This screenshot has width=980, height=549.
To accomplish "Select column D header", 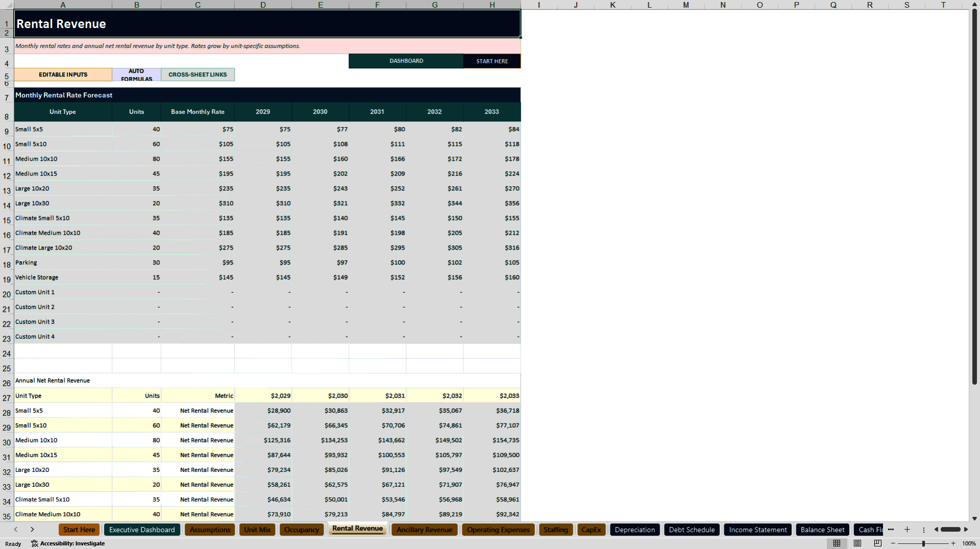I will click(263, 5).
